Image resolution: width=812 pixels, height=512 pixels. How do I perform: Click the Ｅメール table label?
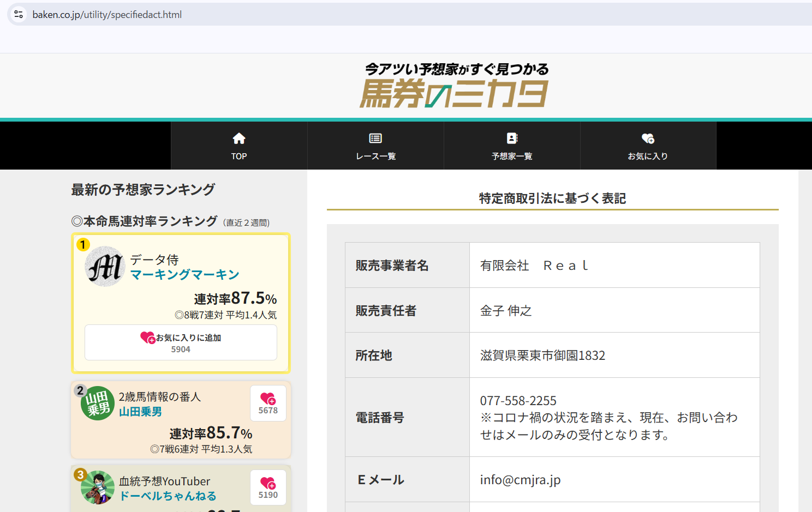pos(380,480)
